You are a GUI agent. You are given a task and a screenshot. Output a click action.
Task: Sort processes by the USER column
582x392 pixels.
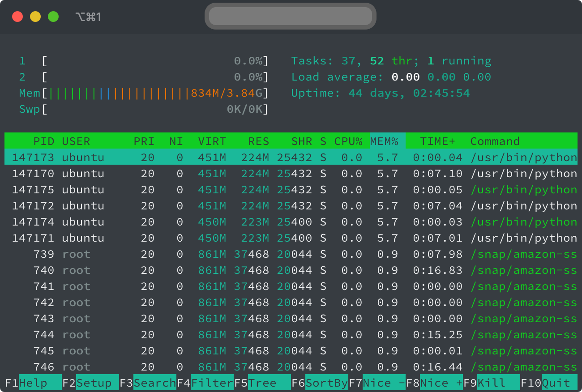pos(76,141)
